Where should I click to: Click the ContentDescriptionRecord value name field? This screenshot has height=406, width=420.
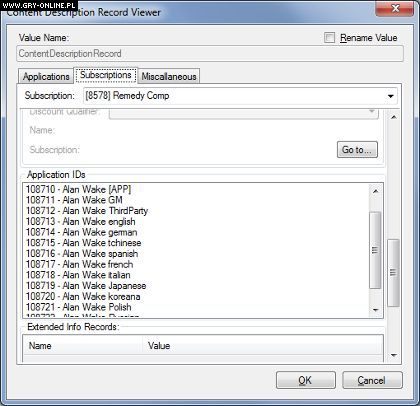[x=210, y=54]
